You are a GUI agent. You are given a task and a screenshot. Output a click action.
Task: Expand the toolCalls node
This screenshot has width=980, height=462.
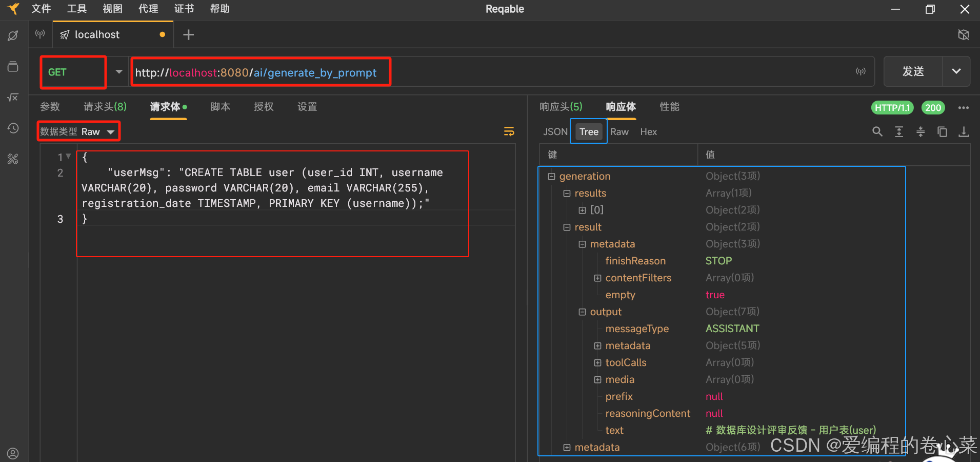(x=597, y=362)
